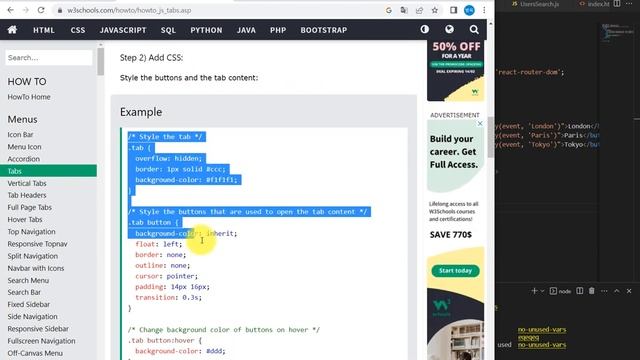Open Fullscreen Navigation how-to
640x360 pixels.
coord(41,341)
